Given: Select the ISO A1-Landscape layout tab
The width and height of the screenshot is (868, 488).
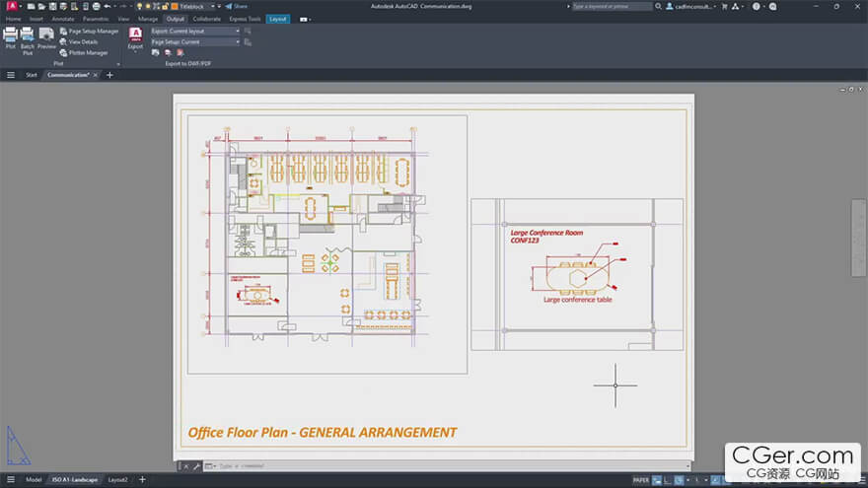Looking at the screenshot, I should tap(75, 480).
